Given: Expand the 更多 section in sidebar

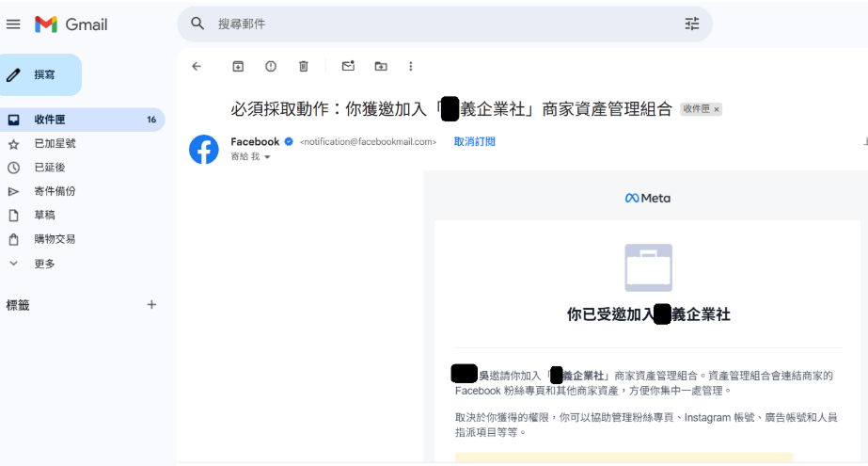Looking at the screenshot, I should (44, 264).
